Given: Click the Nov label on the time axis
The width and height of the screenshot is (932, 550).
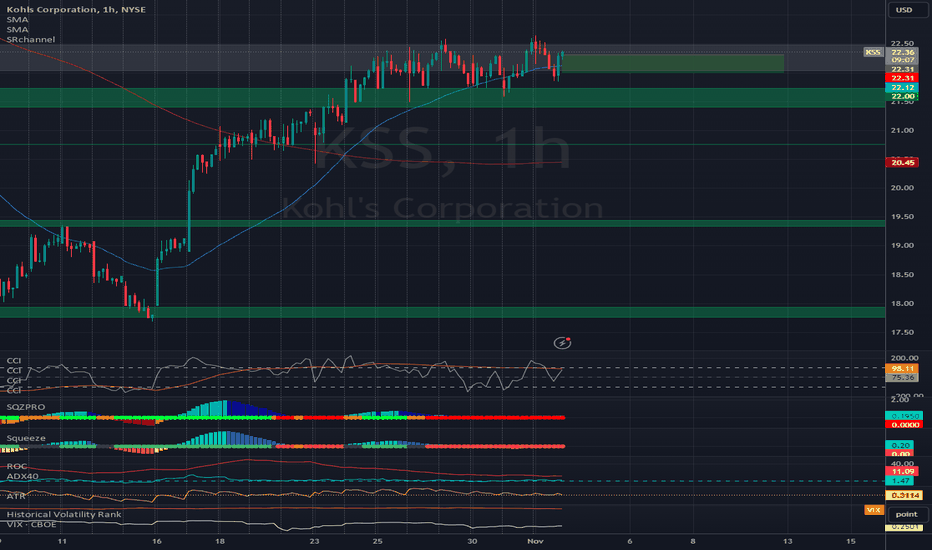Looking at the screenshot, I should (536, 541).
